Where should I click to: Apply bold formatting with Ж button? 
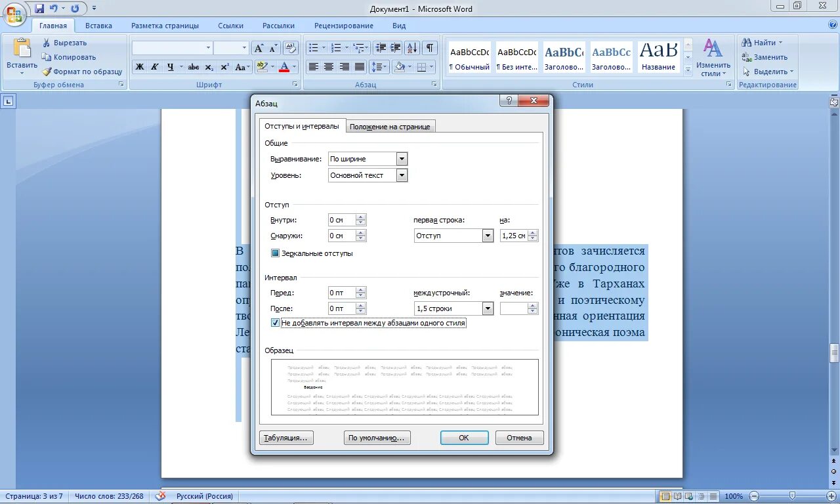139,67
